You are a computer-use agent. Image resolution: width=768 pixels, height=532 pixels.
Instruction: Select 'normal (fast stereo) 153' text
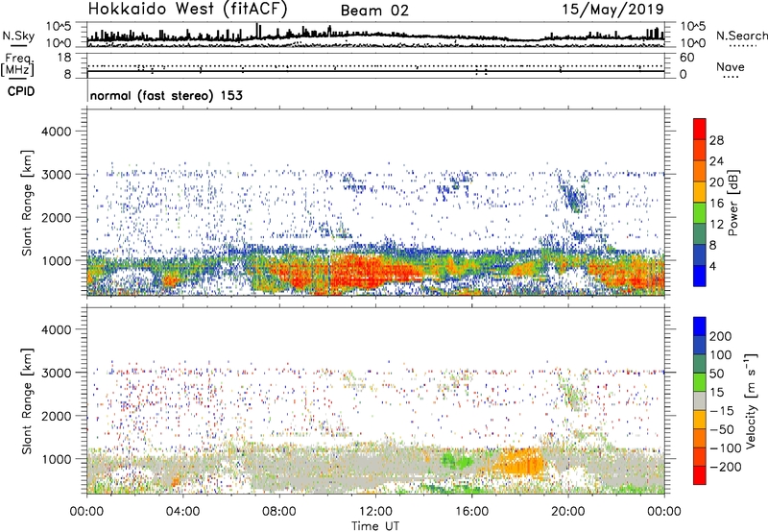[166, 95]
